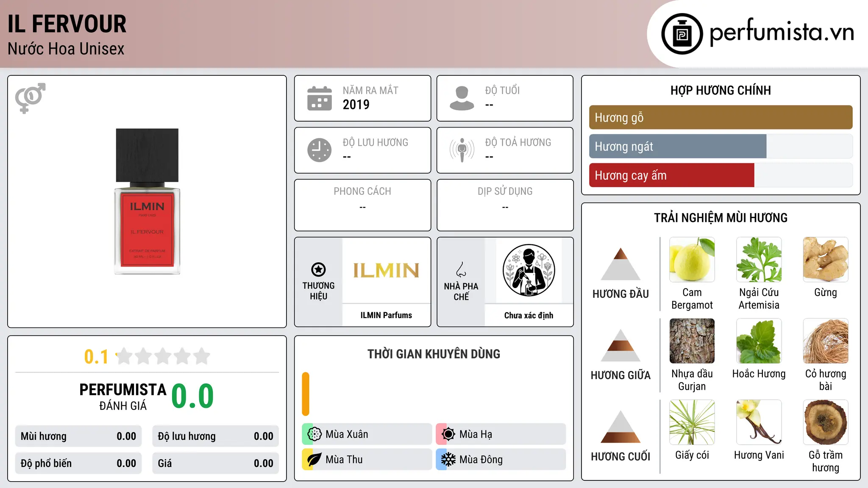
Task: Click the Perfumista Đánh giá label
Action: (x=123, y=396)
